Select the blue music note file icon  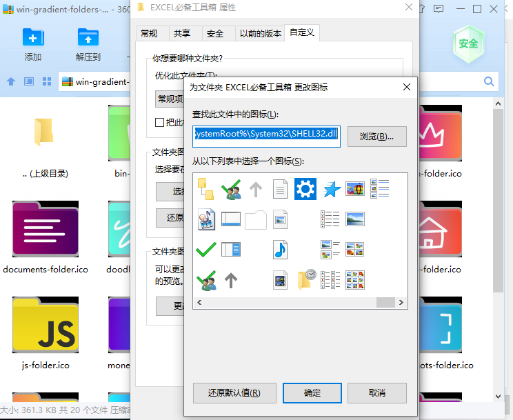pyautogui.click(x=281, y=250)
